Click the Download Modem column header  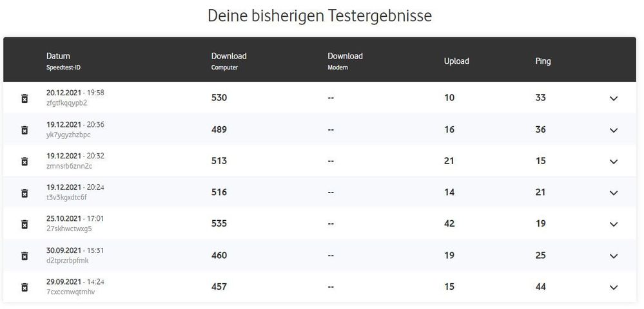(x=345, y=57)
